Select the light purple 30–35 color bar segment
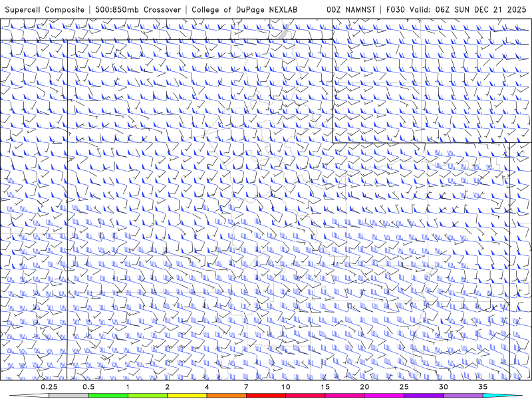532x399 pixels. coord(463,396)
